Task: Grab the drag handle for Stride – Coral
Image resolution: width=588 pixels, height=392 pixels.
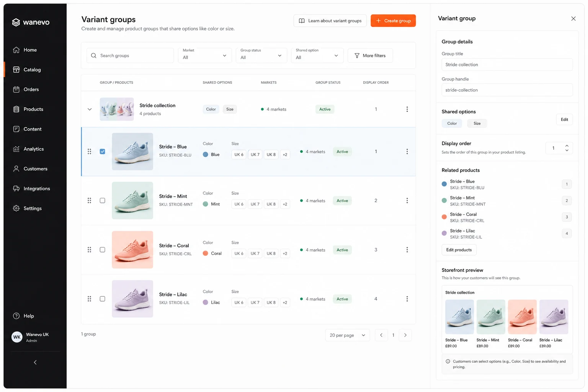Action: tap(89, 250)
